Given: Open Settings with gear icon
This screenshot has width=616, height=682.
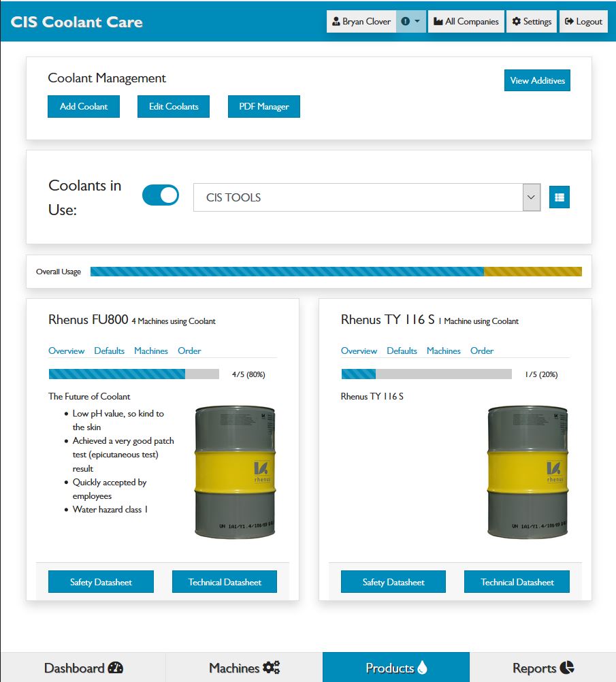Looking at the screenshot, I should click(532, 22).
